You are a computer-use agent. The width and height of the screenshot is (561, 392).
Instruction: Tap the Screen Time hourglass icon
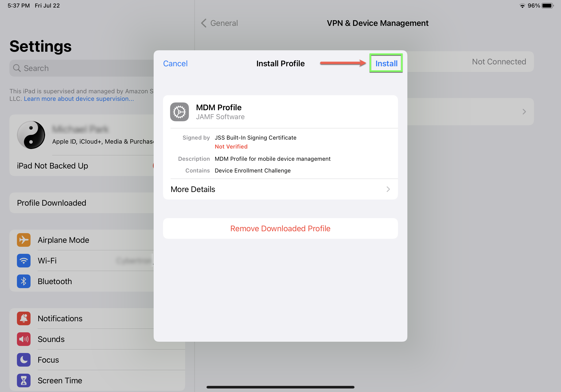pos(24,380)
